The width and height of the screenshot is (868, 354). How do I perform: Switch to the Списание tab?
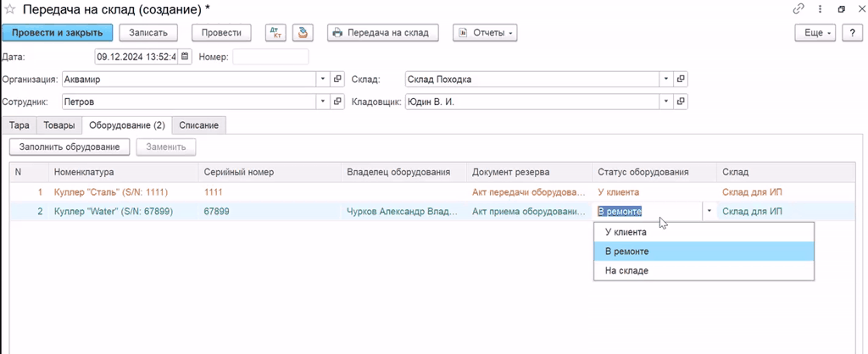point(198,125)
